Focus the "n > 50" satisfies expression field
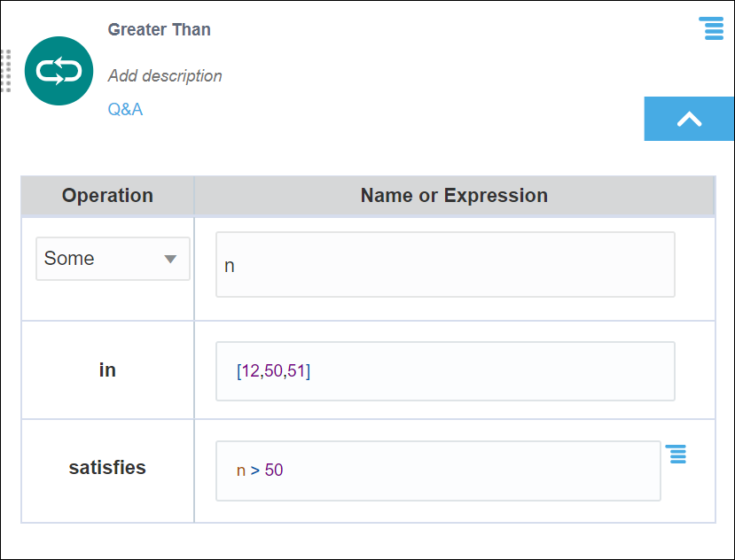The height and width of the screenshot is (560, 735). point(438,471)
